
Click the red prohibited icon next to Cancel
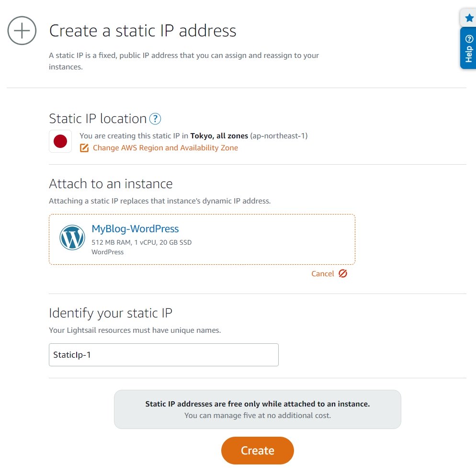pos(343,273)
